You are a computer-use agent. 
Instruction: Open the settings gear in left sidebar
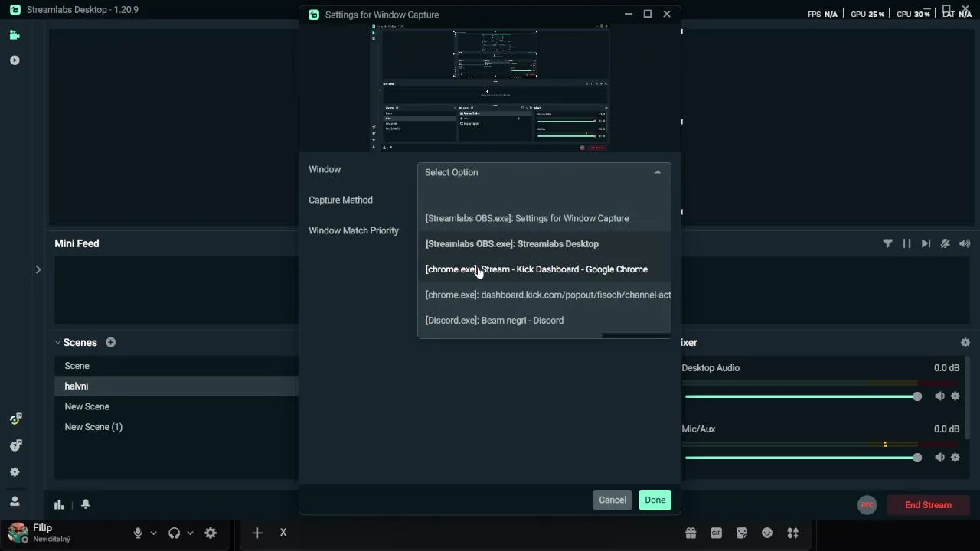click(15, 473)
